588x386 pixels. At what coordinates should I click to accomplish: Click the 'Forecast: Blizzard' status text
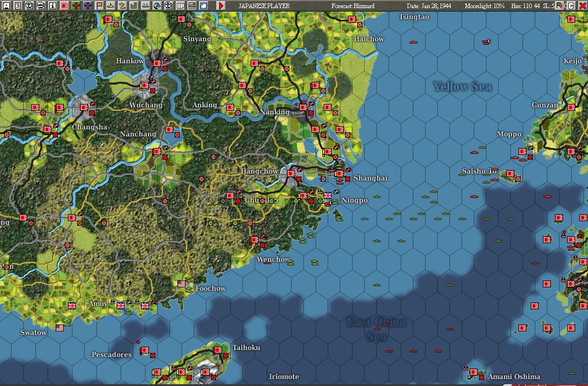[x=353, y=6]
